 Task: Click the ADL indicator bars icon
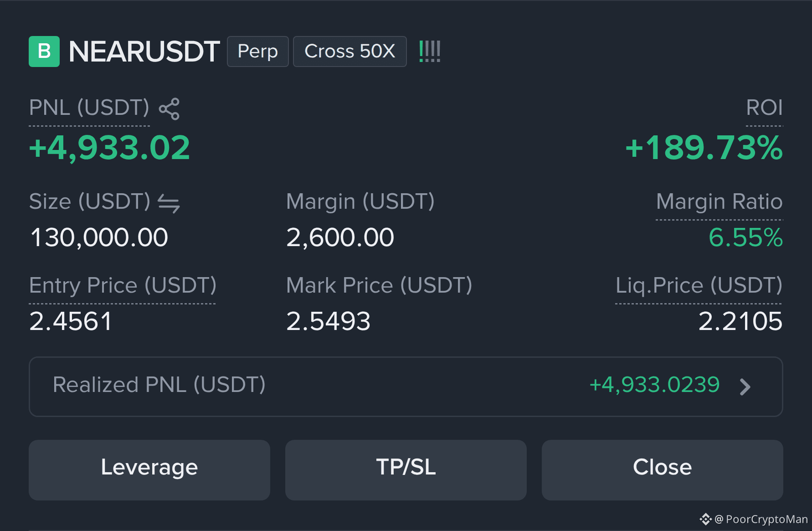pyautogui.click(x=430, y=51)
